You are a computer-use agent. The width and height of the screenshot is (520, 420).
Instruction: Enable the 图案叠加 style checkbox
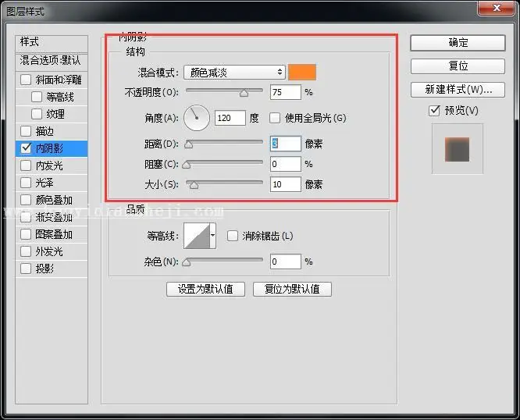pos(26,234)
